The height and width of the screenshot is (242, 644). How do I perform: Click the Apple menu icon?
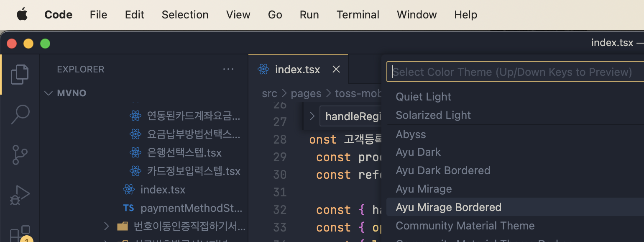[x=22, y=15]
